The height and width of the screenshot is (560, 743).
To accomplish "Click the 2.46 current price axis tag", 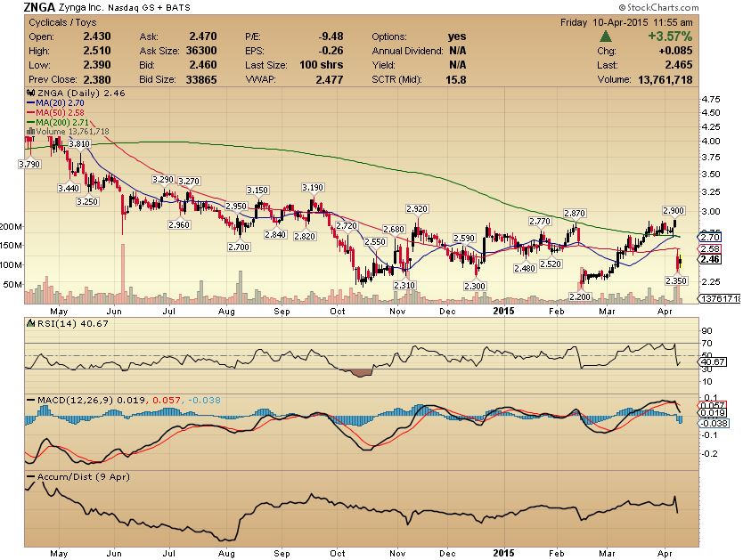I will click(709, 259).
